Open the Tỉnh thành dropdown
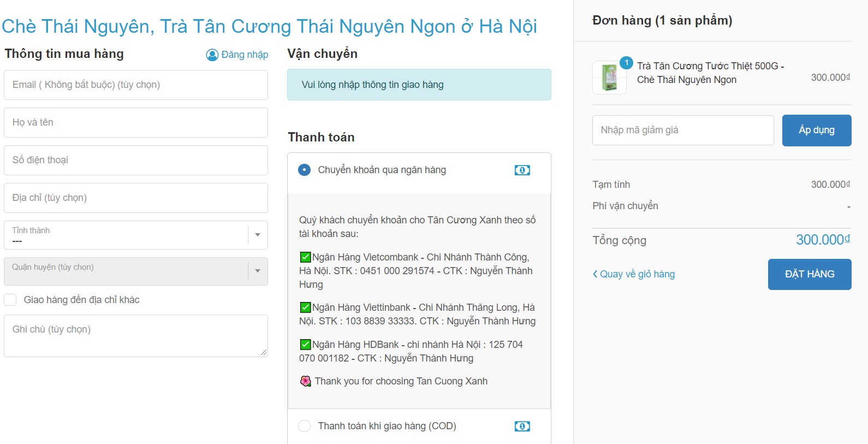Viewport: 868px width, 444px height. [135, 235]
